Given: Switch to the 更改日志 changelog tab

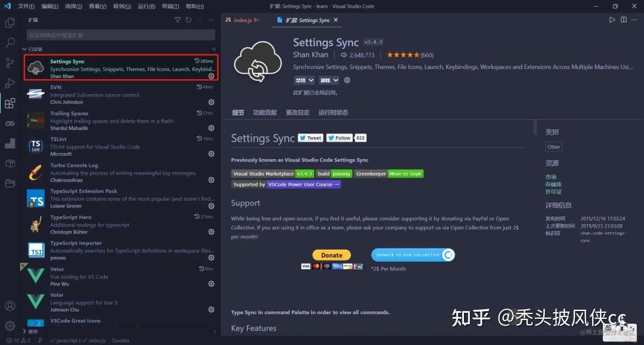Looking at the screenshot, I should [298, 113].
